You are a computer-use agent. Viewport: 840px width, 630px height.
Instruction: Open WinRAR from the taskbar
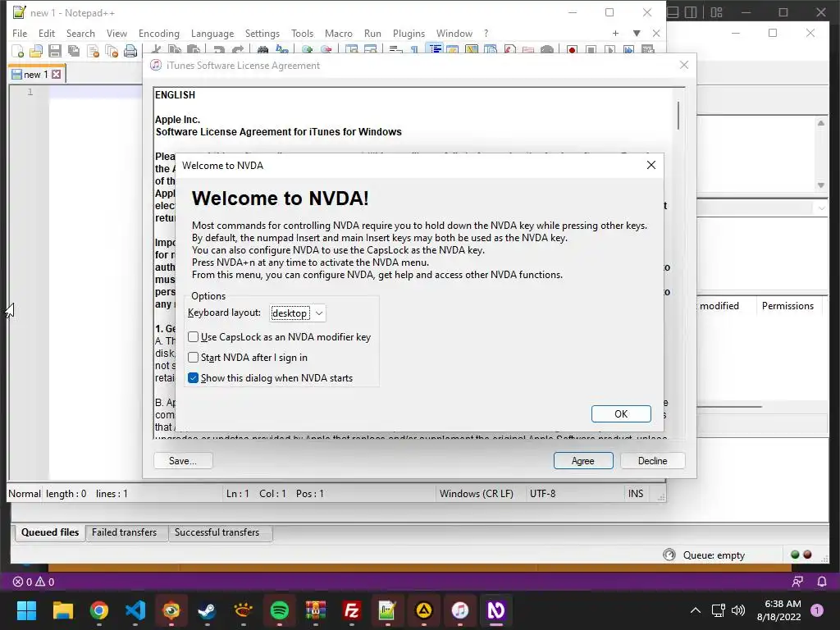tap(316, 610)
